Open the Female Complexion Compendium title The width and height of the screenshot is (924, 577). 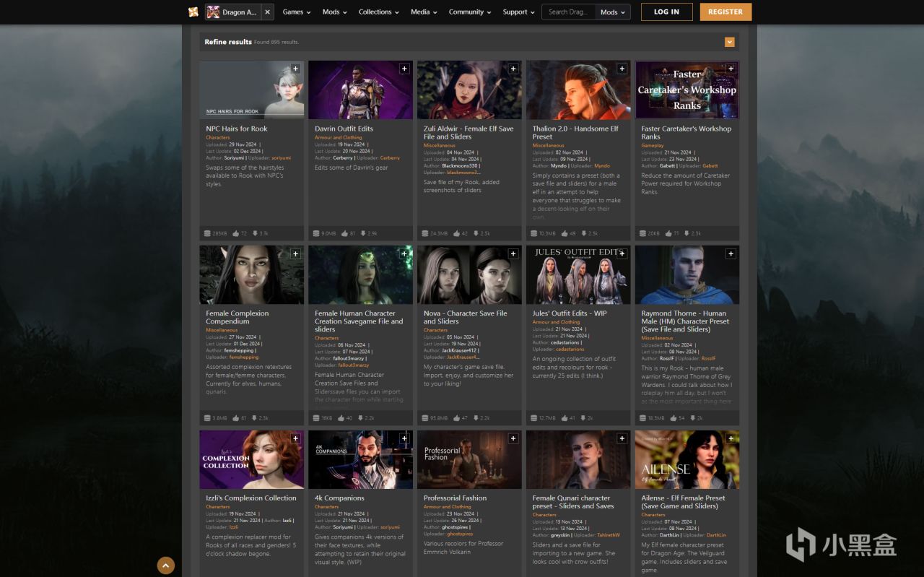tap(237, 318)
